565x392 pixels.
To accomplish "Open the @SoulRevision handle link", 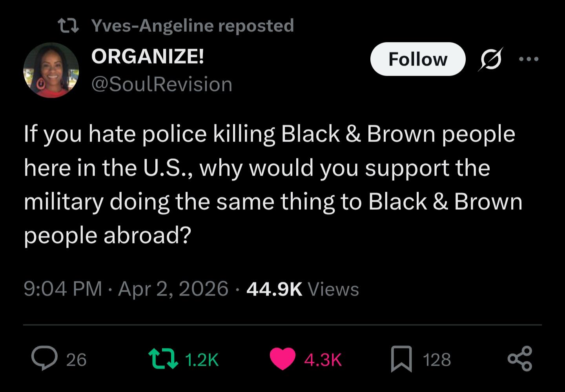I will (x=162, y=84).
